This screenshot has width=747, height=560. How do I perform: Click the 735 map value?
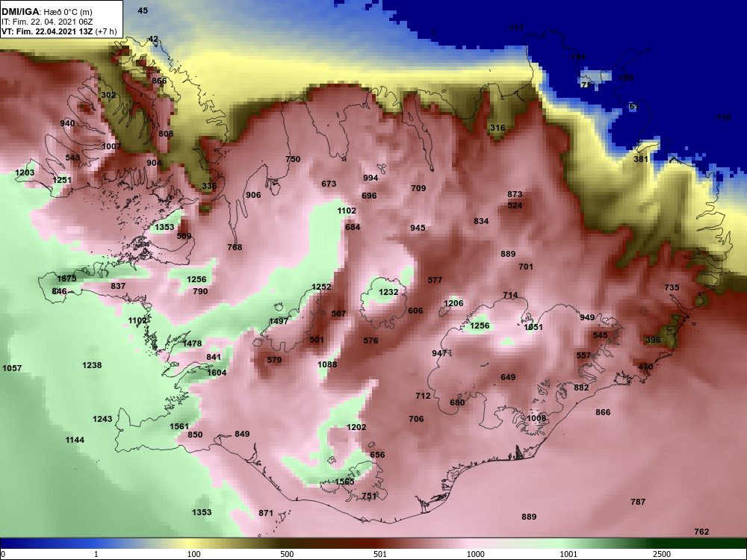(x=672, y=287)
